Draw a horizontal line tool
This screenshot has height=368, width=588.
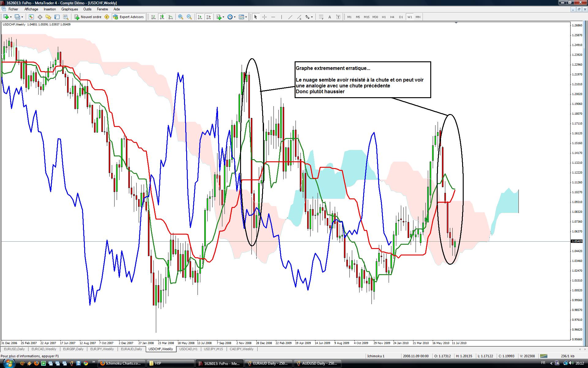coord(273,17)
